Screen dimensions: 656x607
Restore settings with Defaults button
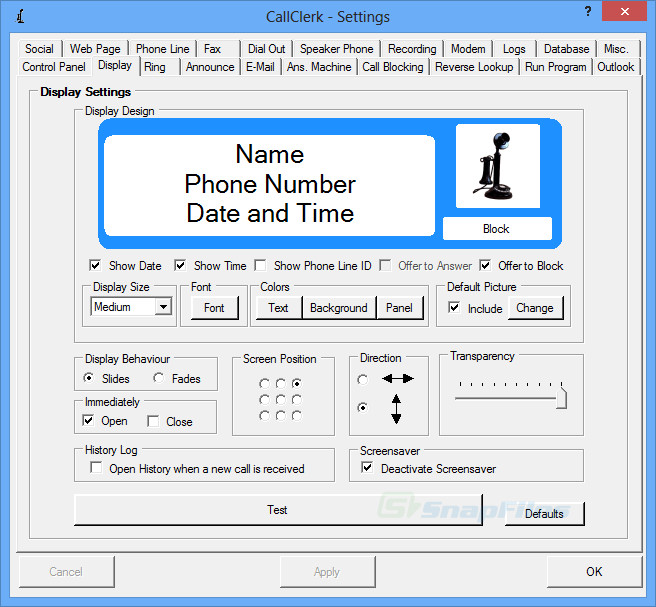point(544,513)
